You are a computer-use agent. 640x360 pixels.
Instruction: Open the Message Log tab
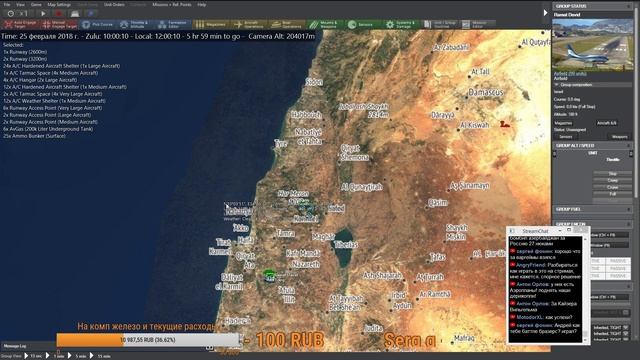click(15, 346)
